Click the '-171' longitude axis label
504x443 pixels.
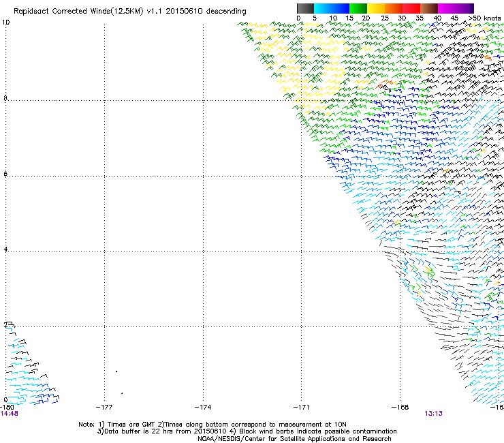pos(302,408)
